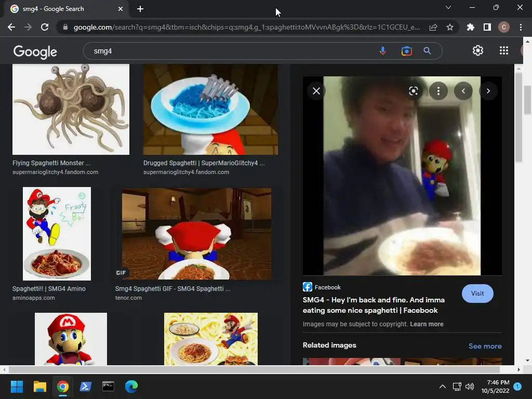Open Google quick settings gear

(478, 50)
